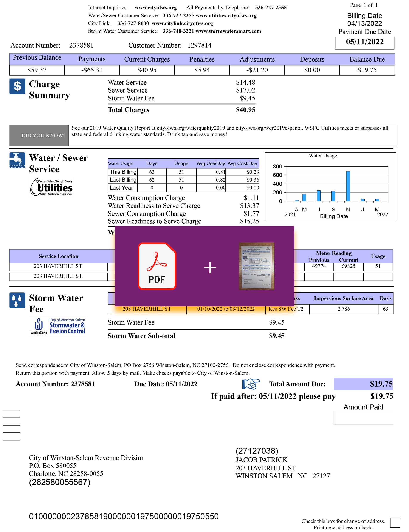Image resolution: width=409 pixels, height=532 pixels.
Task: Select the Payments value -$65.31
Action: coord(92,70)
